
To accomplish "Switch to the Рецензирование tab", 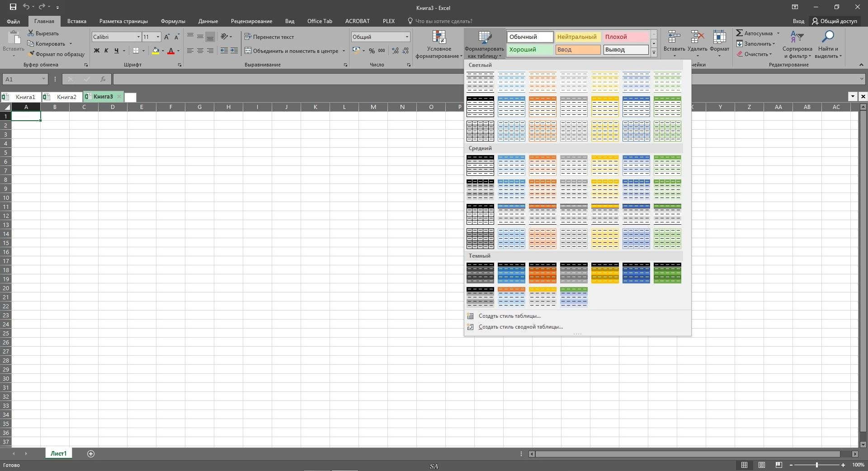I will coord(251,21).
